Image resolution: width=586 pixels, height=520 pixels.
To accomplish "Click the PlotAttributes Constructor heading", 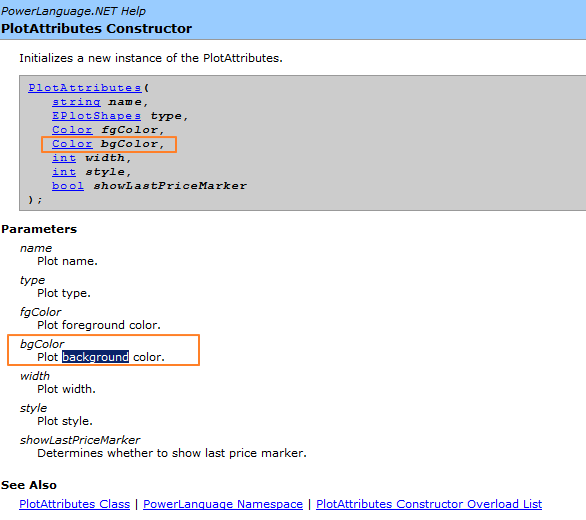I will coord(96,28).
